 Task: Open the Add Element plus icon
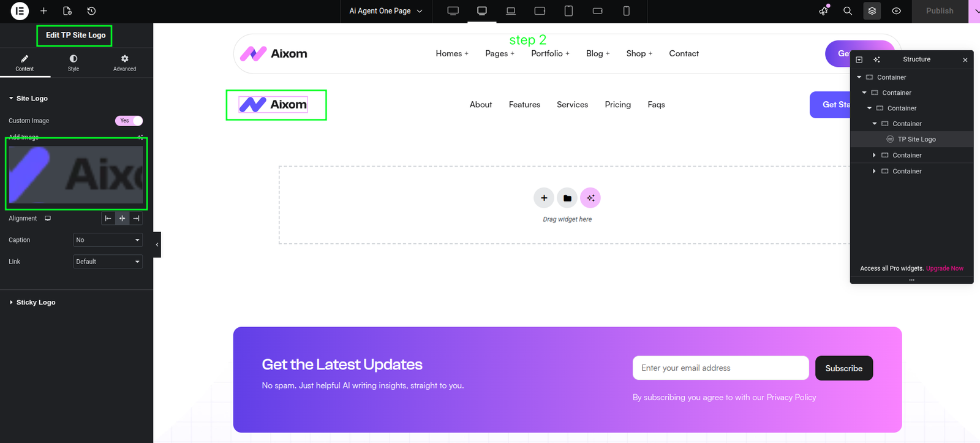coord(43,11)
